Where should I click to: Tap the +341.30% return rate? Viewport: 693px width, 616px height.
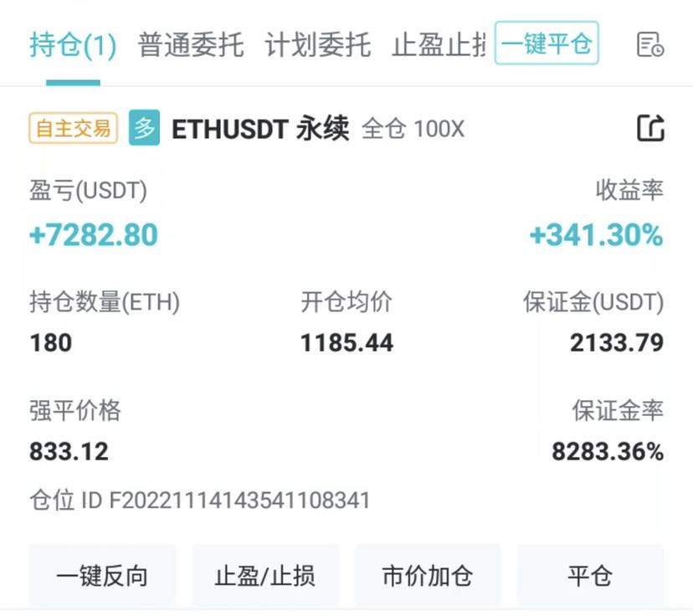[x=597, y=234]
